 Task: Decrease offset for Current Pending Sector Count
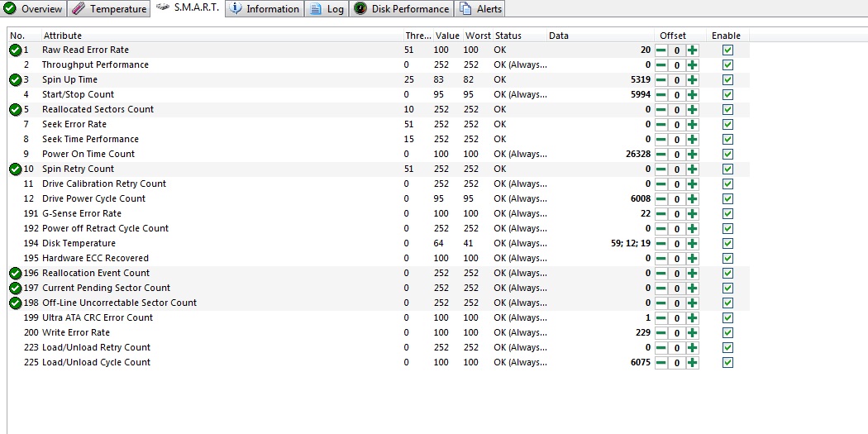coord(661,289)
